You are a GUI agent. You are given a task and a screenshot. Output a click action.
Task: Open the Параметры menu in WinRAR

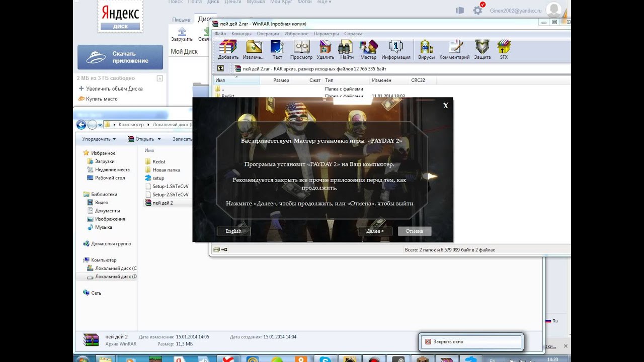(327, 34)
